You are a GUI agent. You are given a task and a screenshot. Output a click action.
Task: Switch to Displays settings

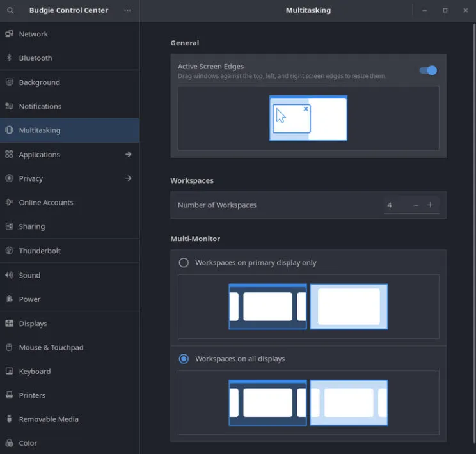(70, 324)
